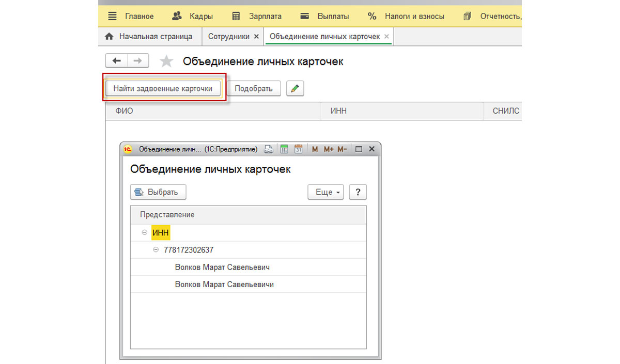620x364 pixels.
Task: Go back with the left arrow button
Action: (116, 61)
